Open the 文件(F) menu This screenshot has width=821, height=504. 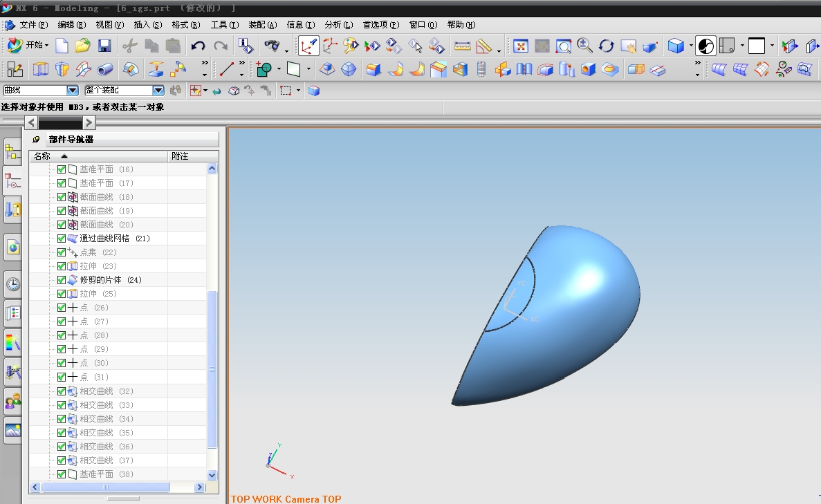click(33, 25)
